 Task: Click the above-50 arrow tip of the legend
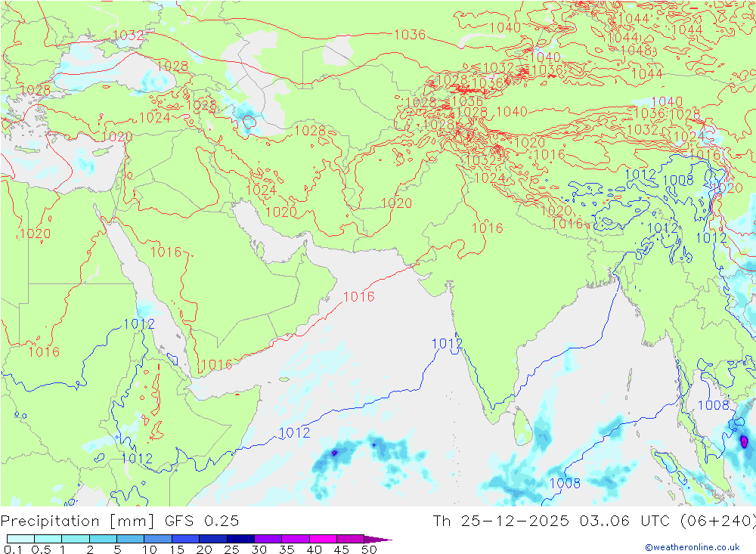[x=378, y=539]
